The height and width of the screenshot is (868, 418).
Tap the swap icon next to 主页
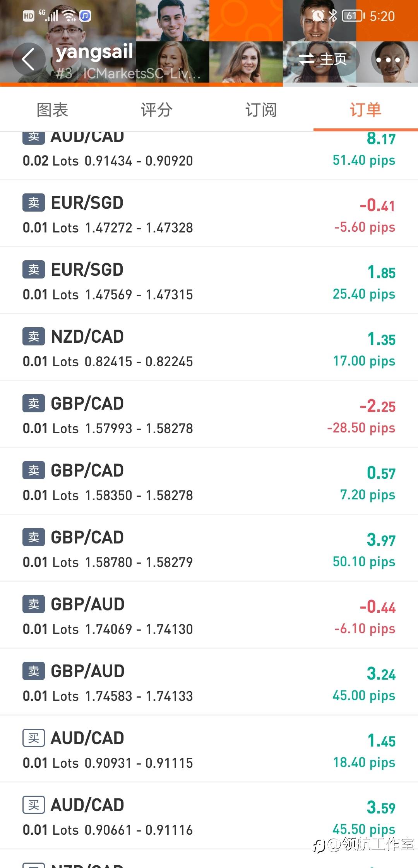pos(307,59)
